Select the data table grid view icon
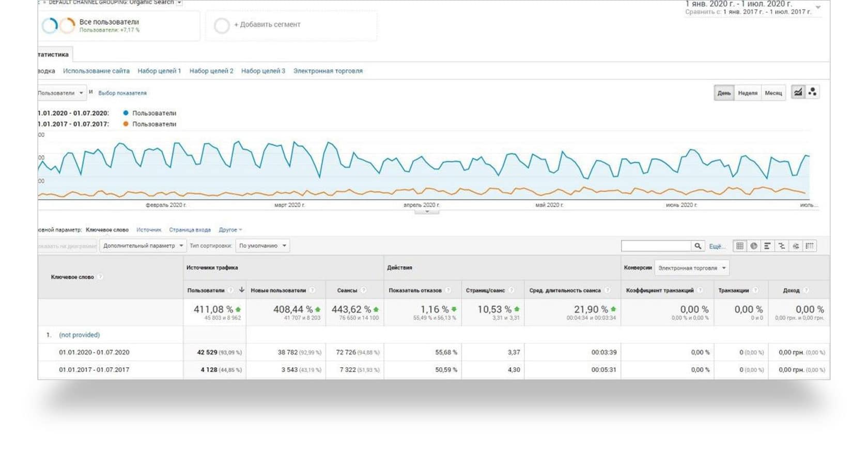The width and height of the screenshot is (868, 453). click(740, 246)
